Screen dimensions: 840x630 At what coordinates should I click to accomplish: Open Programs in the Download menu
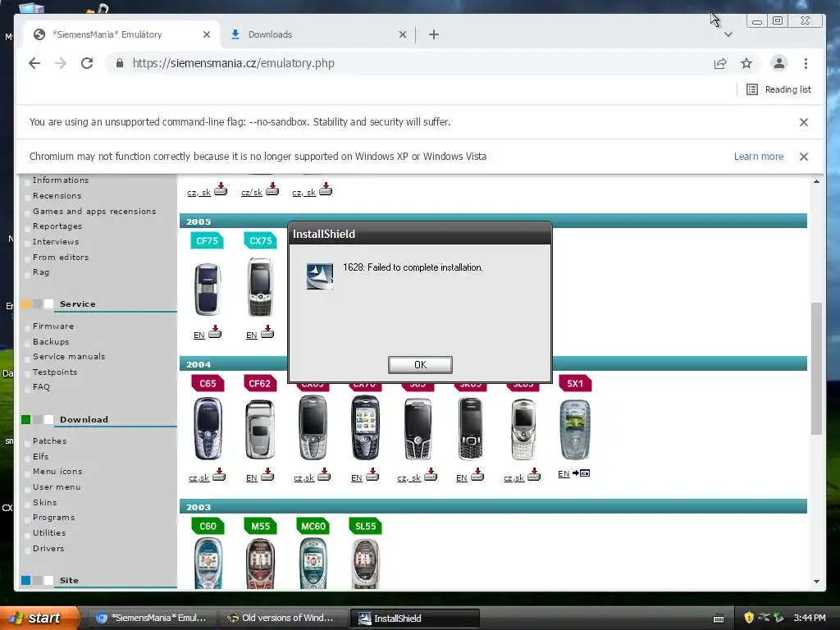[53, 518]
